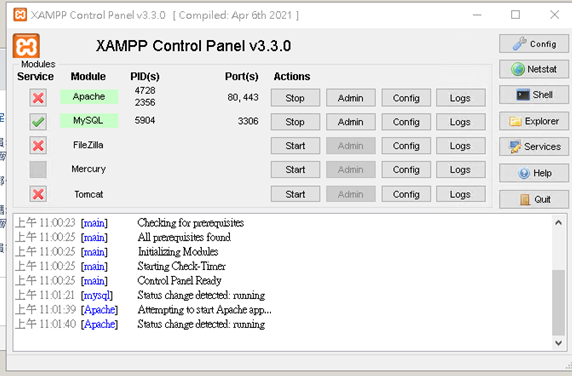Screen dimensions: 572x376
Task: Click the [mysql] tag in the log
Action: [x=97, y=295]
